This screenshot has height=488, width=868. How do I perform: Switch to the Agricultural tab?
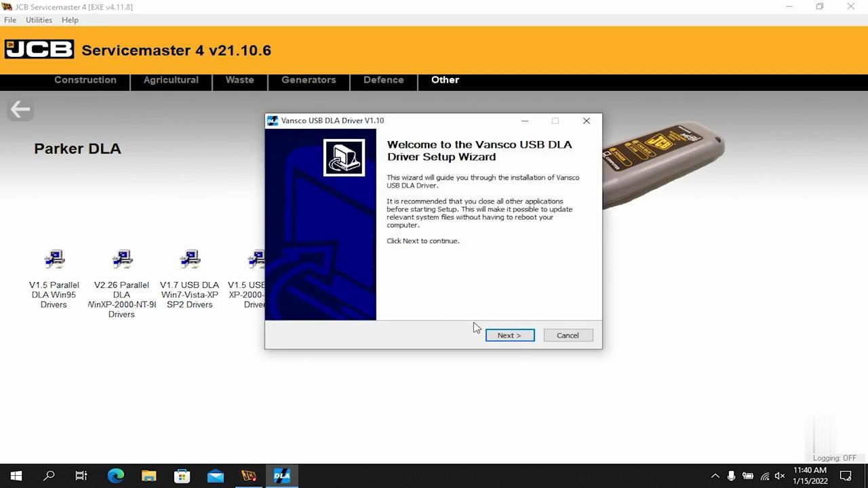171,80
